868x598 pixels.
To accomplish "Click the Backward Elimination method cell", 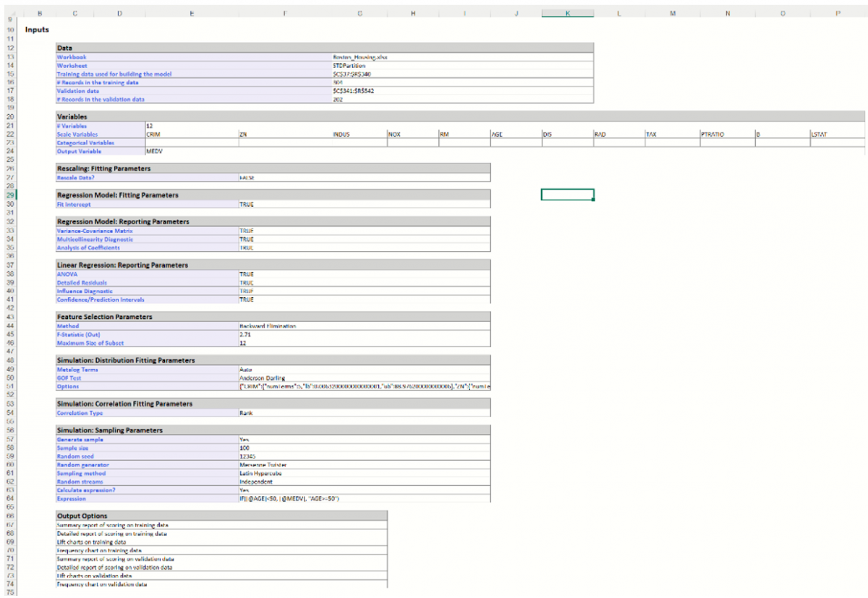I will click(267, 326).
